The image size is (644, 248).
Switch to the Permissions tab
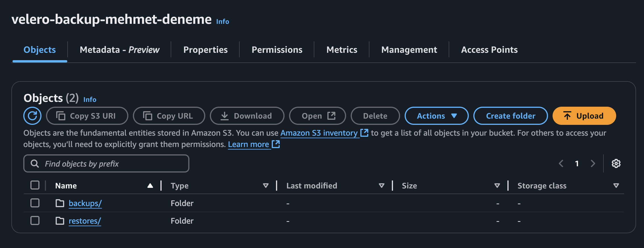click(x=277, y=50)
